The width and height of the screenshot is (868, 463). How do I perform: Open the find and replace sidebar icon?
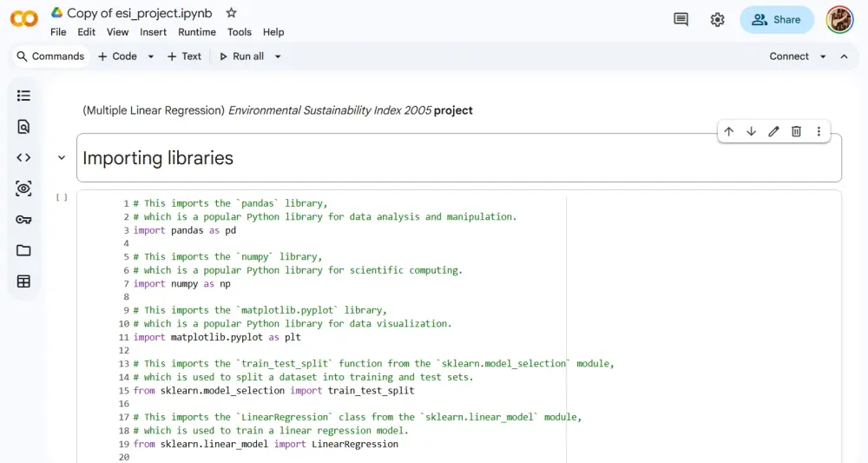pyautogui.click(x=23, y=127)
